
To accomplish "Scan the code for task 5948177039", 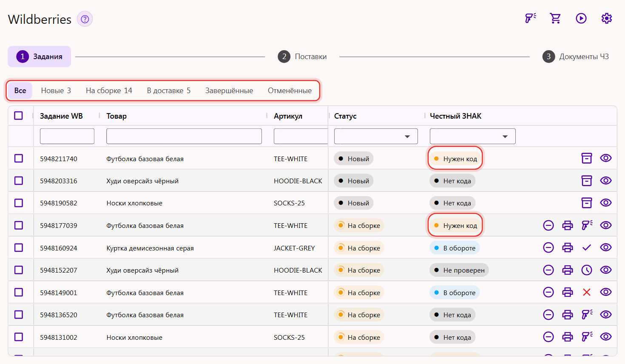I will [587, 225].
